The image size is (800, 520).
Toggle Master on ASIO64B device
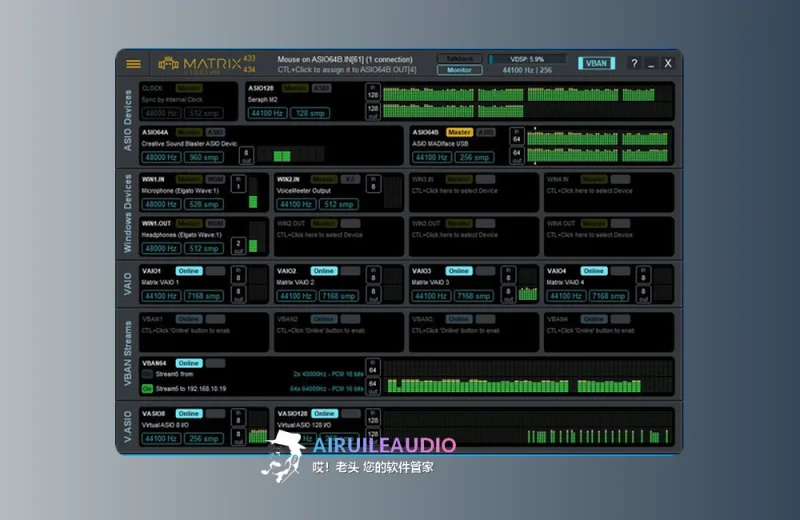pyautogui.click(x=459, y=132)
